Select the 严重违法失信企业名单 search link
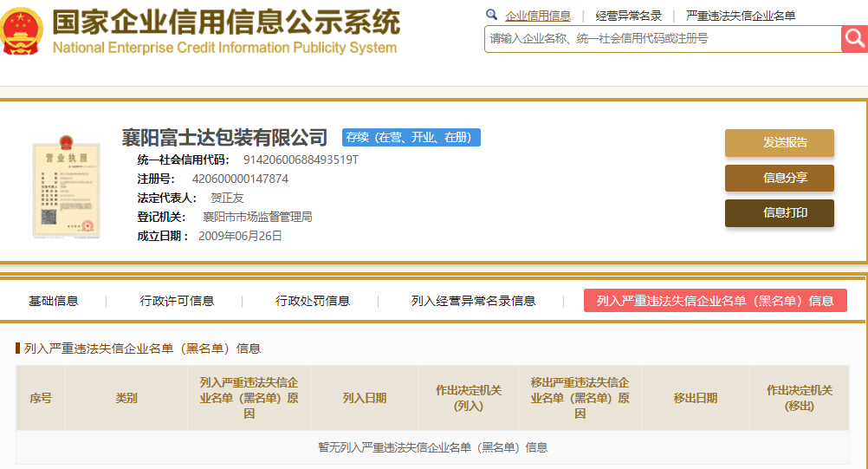 coord(741,16)
